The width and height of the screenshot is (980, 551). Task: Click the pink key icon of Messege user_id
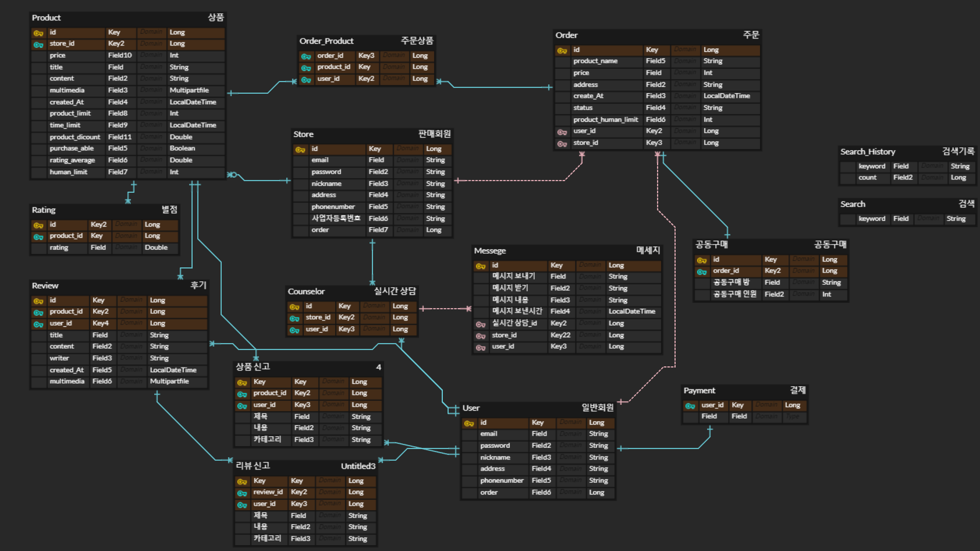tap(481, 348)
